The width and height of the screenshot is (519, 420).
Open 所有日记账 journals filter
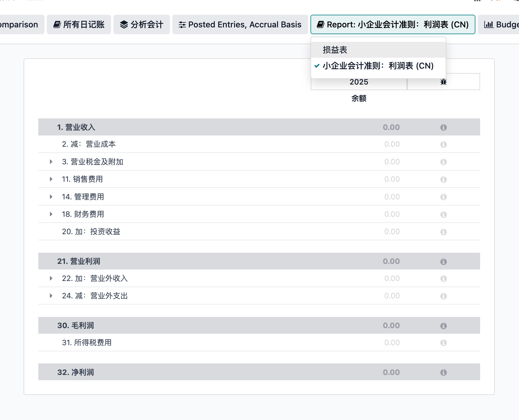point(79,24)
